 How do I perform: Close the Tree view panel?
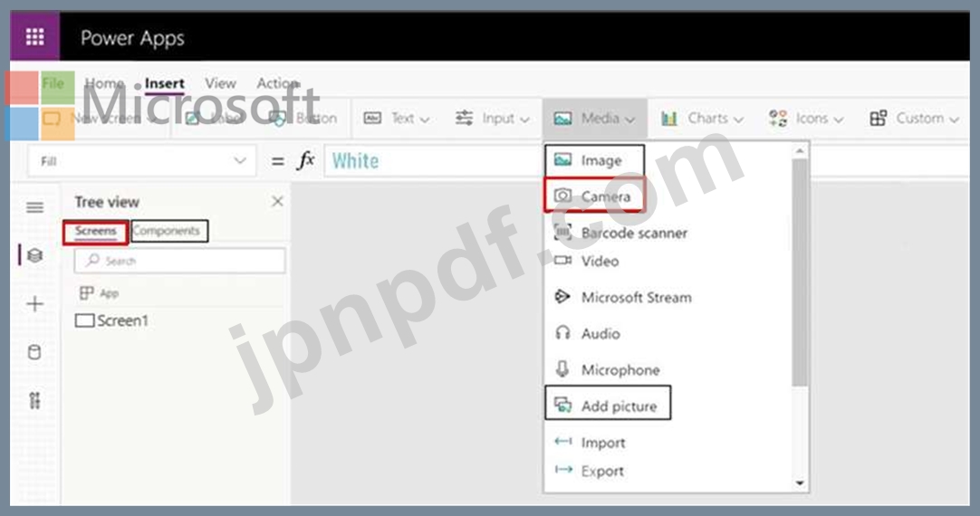[x=277, y=201]
